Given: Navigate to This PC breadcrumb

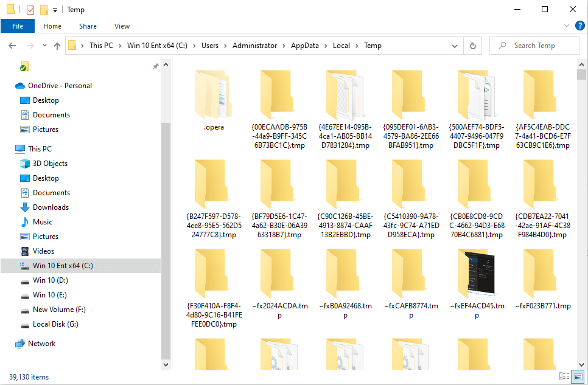Looking at the screenshot, I should (101, 46).
